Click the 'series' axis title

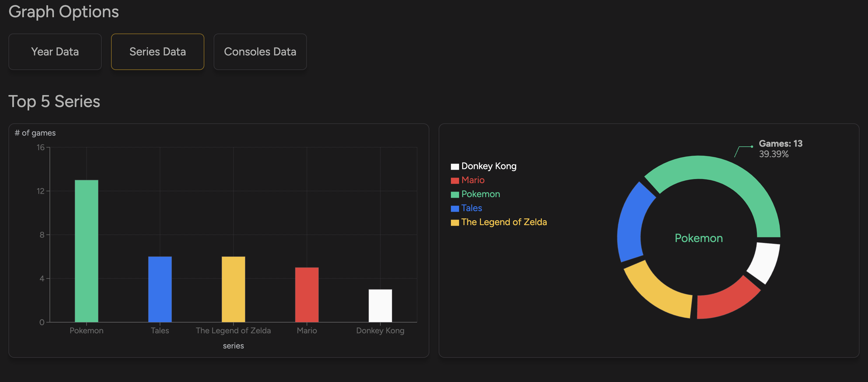pyautogui.click(x=233, y=346)
